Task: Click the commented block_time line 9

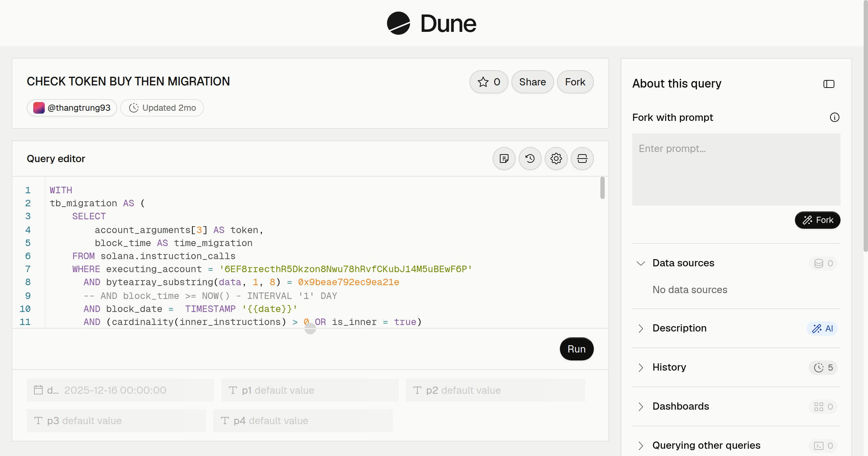Action: tap(210, 296)
